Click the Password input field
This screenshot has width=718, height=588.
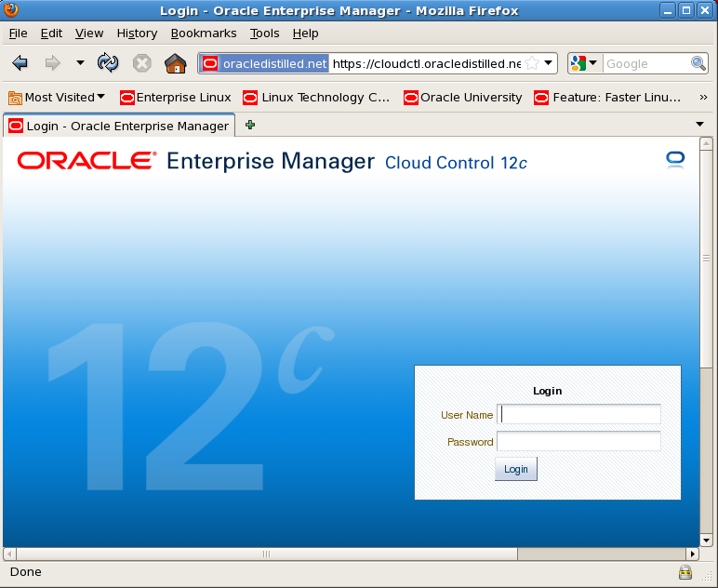578,441
